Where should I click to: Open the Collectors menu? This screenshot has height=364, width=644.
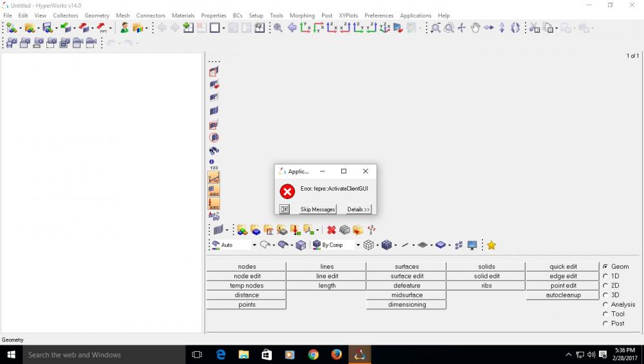(65, 15)
